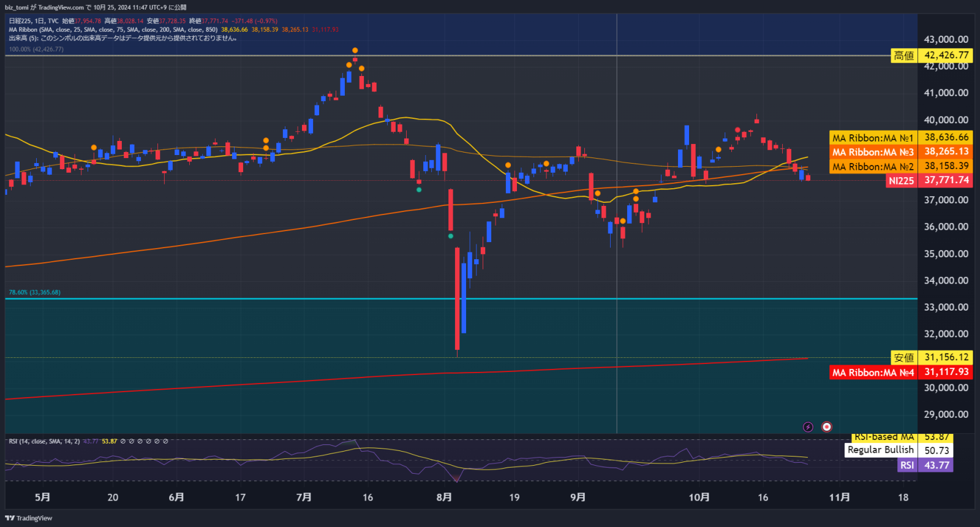980x527 pixels.
Task: Click the 7月 date axis label
Action: coord(304,497)
